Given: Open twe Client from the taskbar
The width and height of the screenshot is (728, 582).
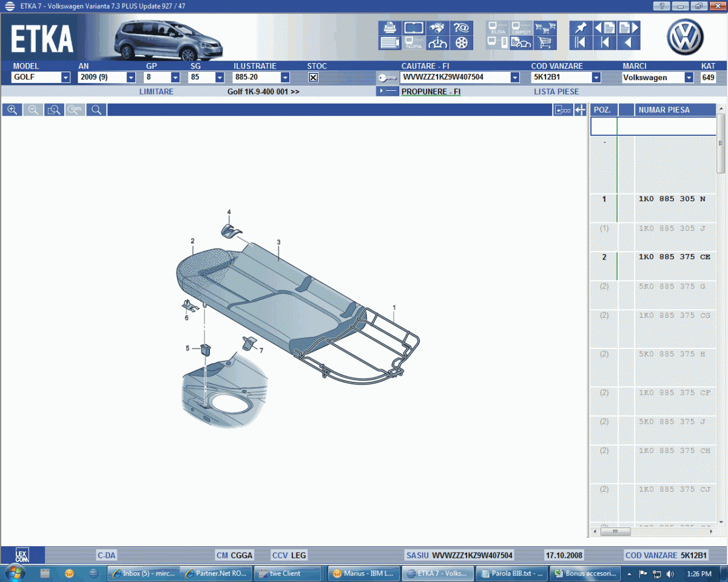Looking at the screenshot, I should click(288, 573).
